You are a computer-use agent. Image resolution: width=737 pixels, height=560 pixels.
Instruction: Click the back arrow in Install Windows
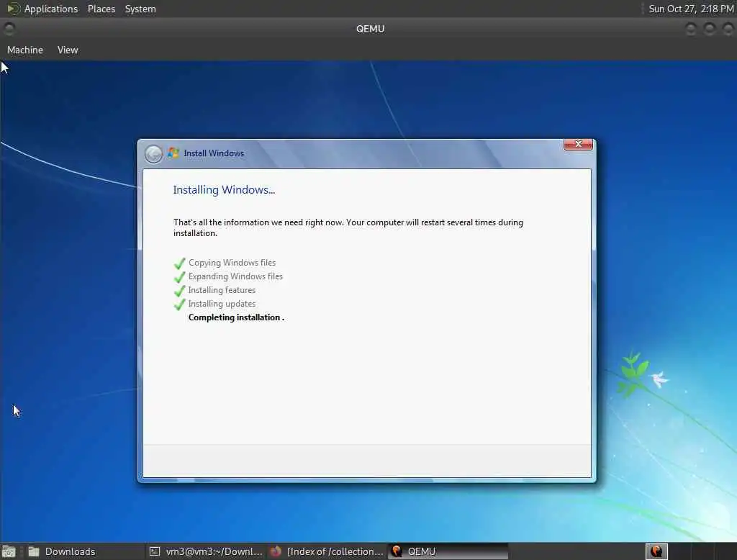coord(153,154)
